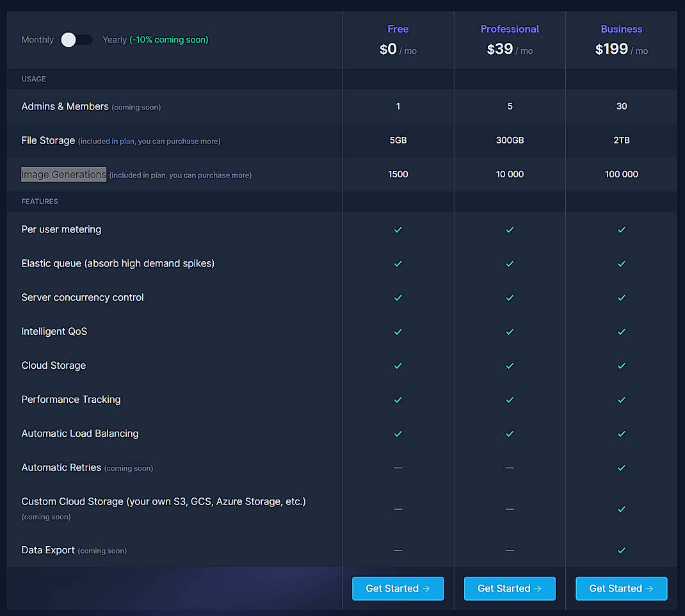
Task: Click Get Started for the Professional plan
Action: [510, 588]
